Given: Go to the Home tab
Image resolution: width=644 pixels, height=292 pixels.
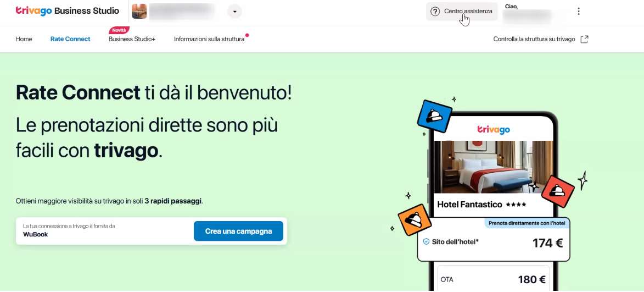Looking at the screenshot, I should pyautogui.click(x=24, y=39).
